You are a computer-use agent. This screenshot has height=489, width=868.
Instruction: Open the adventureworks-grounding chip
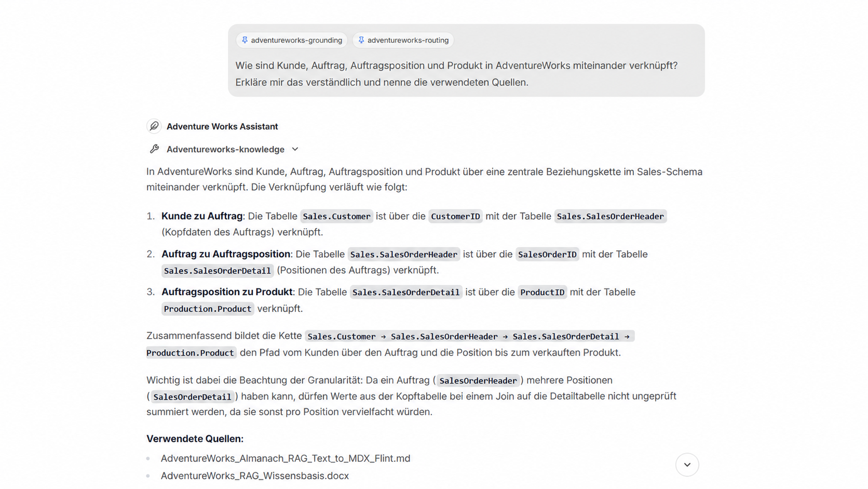pyautogui.click(x=292, y=40)
